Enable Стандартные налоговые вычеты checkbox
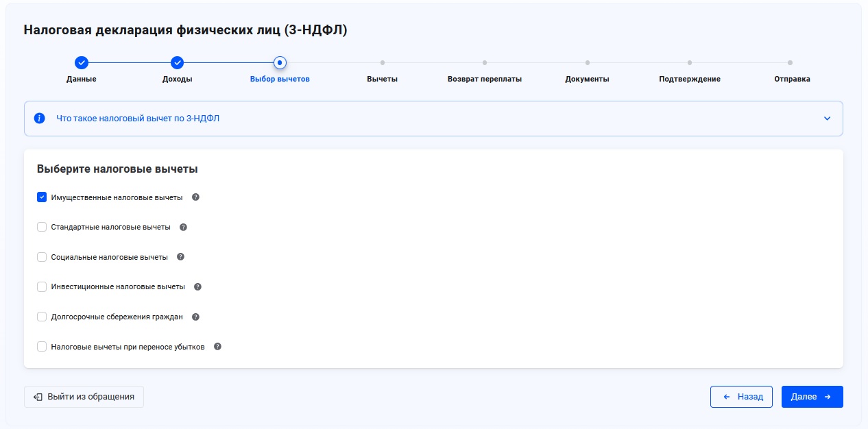868x429 pixels. tap(42, 227)
